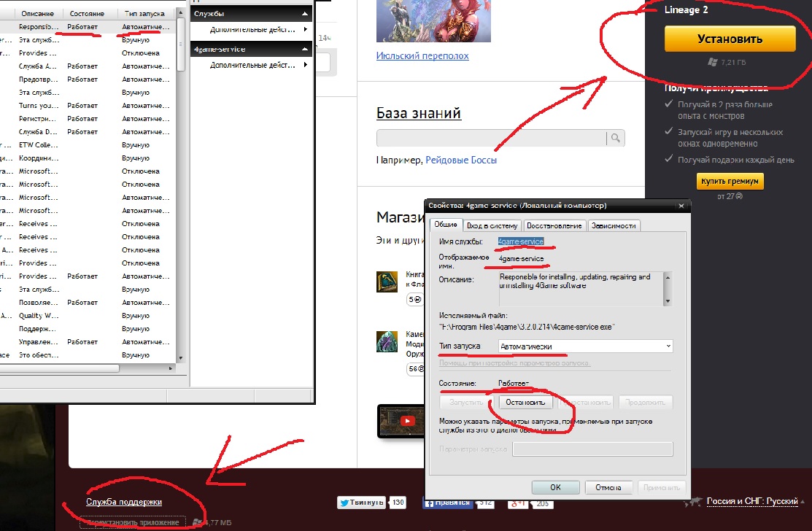Collapse the 4game-service section in the actions pane
812x531 pixels.
click(x=305, y=49)
